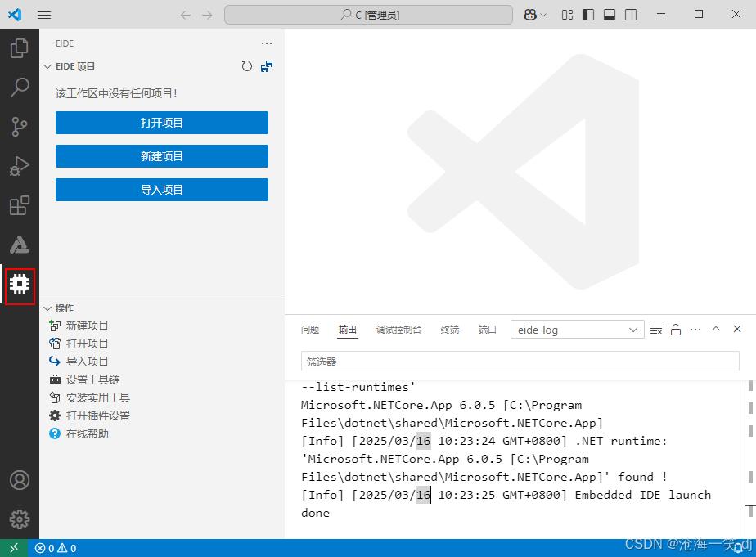Clear the eide-log output with the clear icon

[655, 329]
